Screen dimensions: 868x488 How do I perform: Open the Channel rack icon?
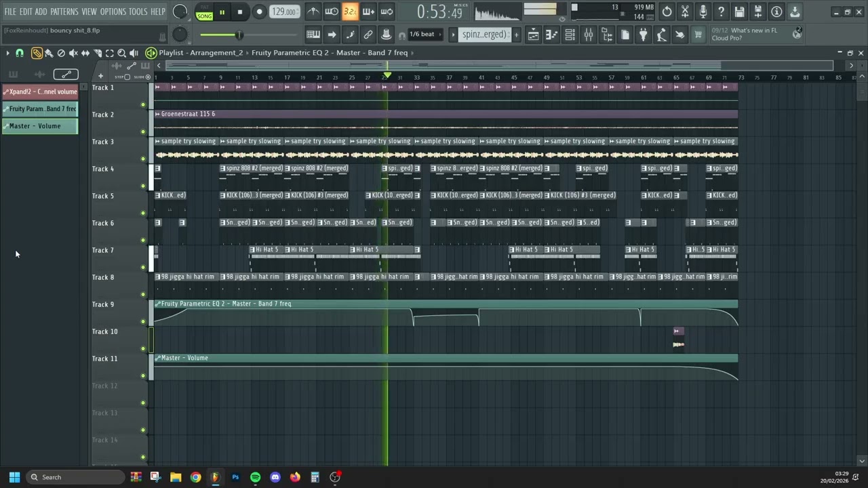coord(570,35)
